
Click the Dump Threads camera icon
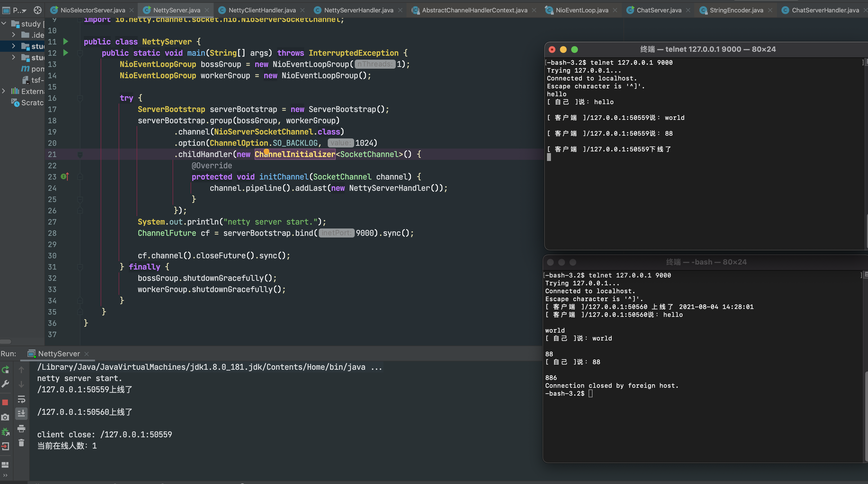pyautogui.click(x=5, y=417)
